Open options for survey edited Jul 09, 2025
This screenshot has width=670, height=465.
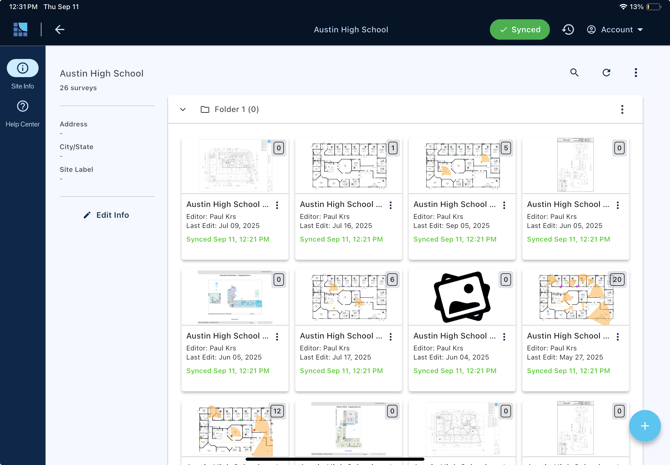tap(277, 205)
